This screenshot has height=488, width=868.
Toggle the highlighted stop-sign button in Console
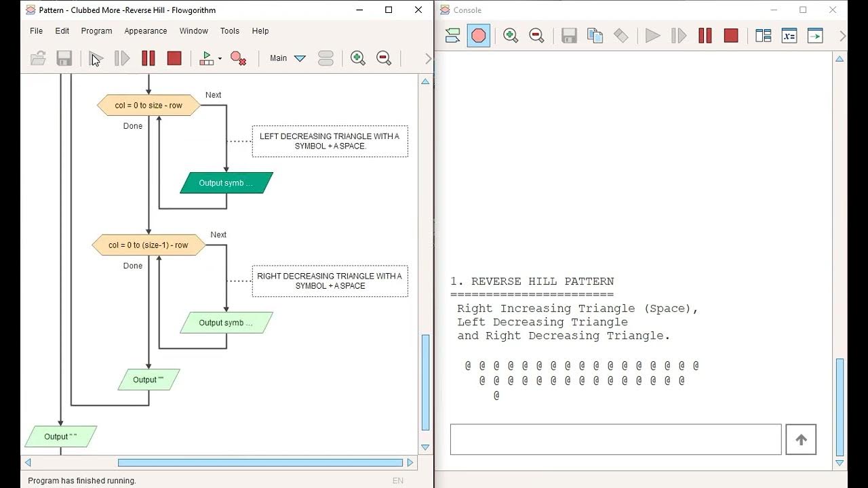[x=479, y=36]
